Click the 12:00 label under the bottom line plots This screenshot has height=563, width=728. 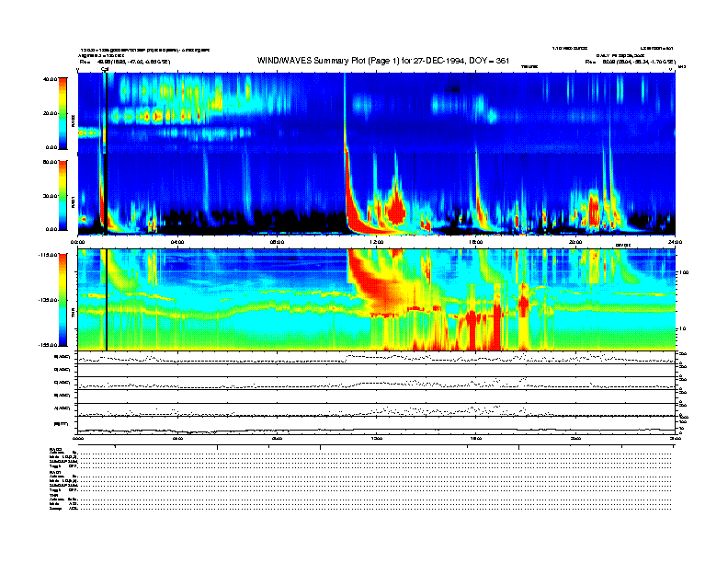[x=377, y=438]
